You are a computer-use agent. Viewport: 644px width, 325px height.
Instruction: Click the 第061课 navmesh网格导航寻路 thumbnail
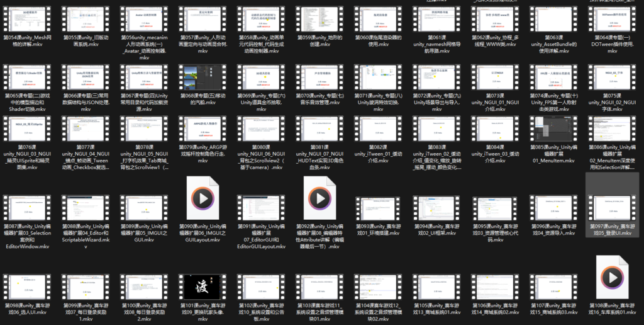coord(436,18)
